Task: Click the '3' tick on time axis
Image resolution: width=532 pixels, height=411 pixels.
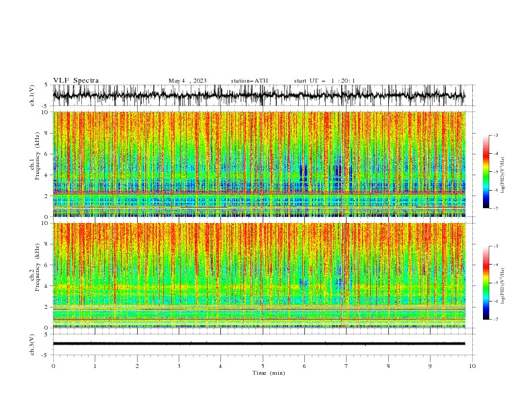Action: coord(179,366)
